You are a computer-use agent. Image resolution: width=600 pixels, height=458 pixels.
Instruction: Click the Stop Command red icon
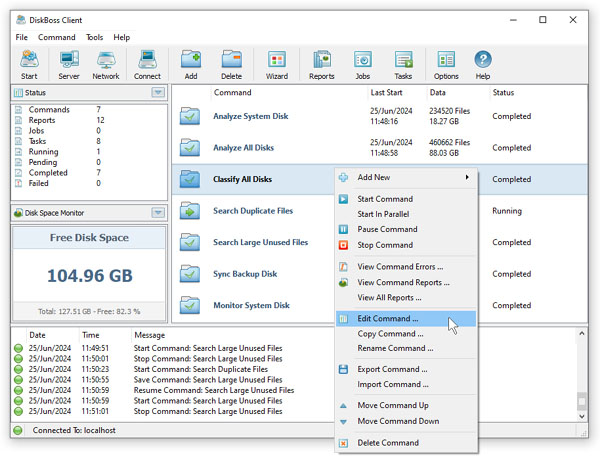(344, 245)
